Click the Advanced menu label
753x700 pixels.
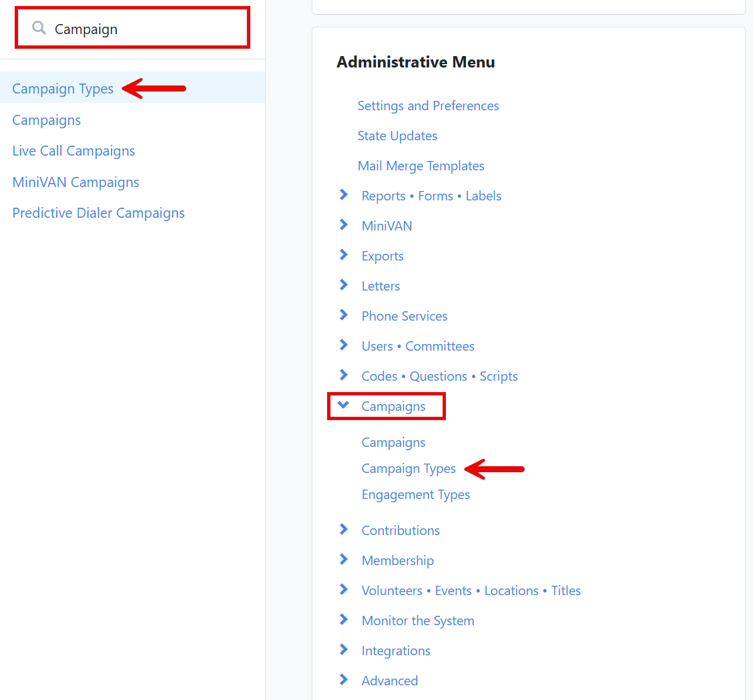(x=389, y=681)
